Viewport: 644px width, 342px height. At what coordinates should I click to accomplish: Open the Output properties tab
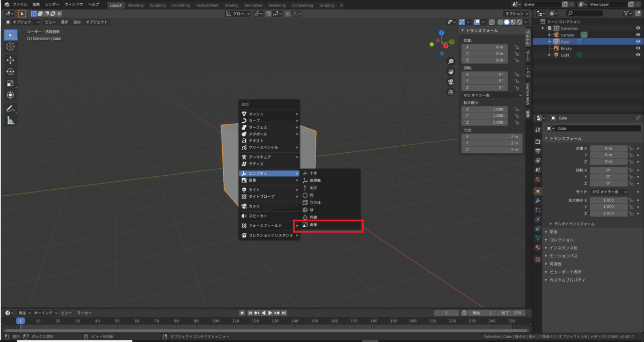(x=538, y=151)
